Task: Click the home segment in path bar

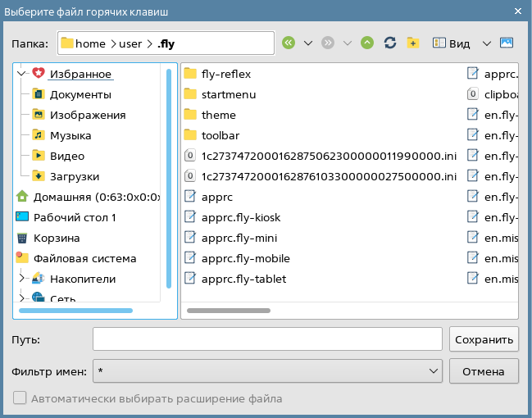Action: (90, 43)
